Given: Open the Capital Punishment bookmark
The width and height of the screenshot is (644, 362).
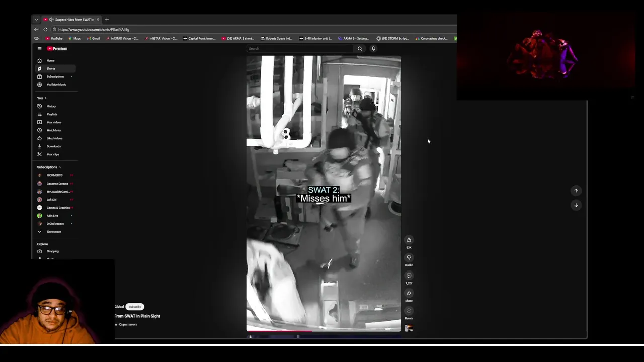Looking at the screenshot, I should pos(199,38).
